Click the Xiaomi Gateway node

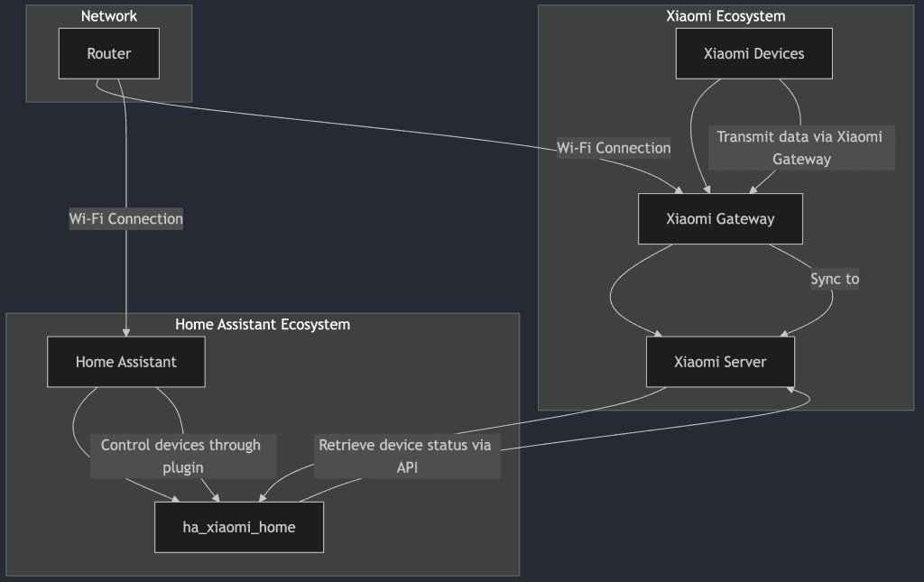coord(720,218)
